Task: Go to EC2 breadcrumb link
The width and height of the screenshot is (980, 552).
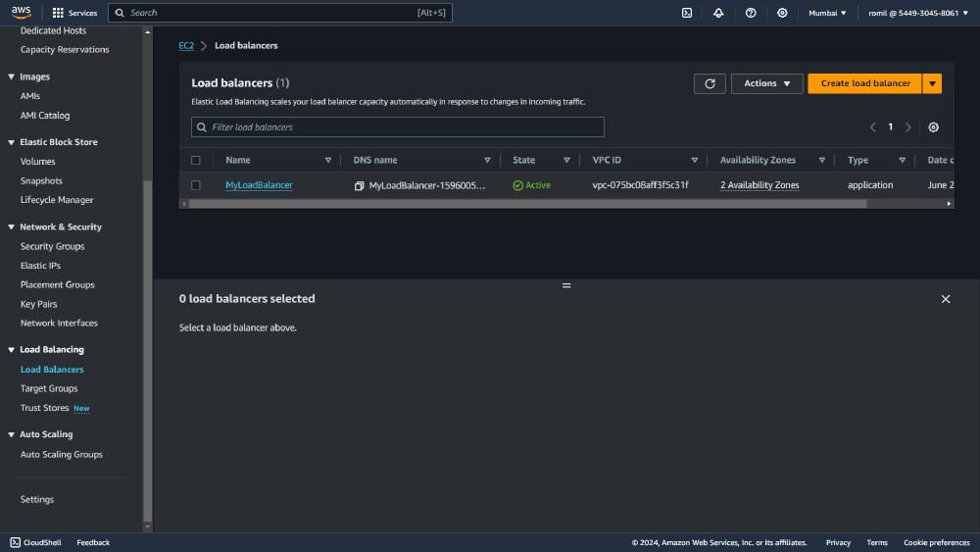Action: coord(186,46)
